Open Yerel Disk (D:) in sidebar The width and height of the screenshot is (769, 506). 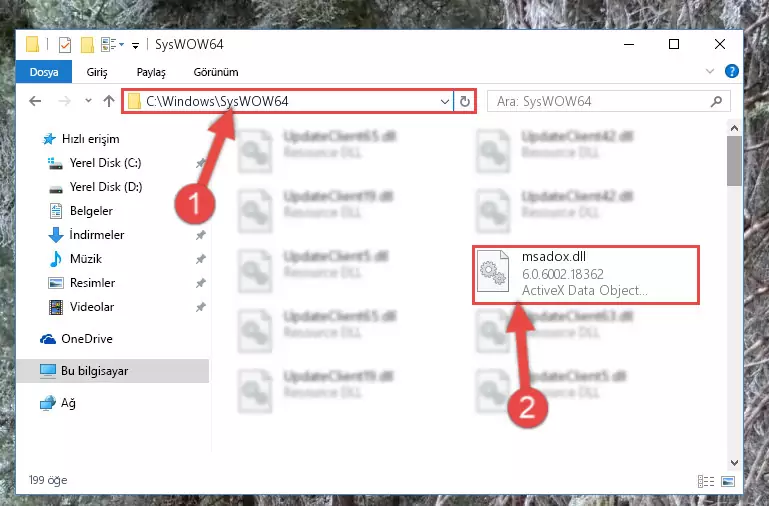95,187
